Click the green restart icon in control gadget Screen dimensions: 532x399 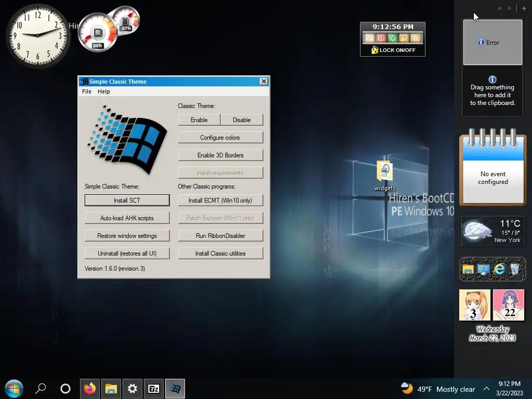393,38
